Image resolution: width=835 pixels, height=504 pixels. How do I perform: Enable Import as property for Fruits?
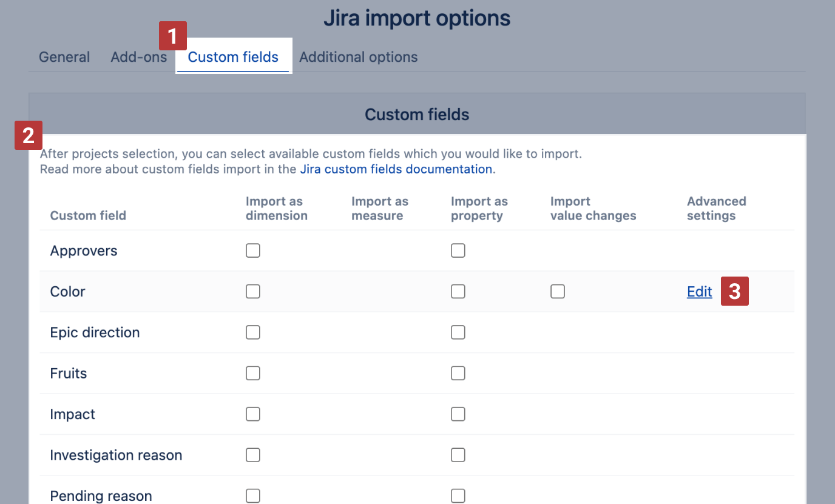[458, 373]
